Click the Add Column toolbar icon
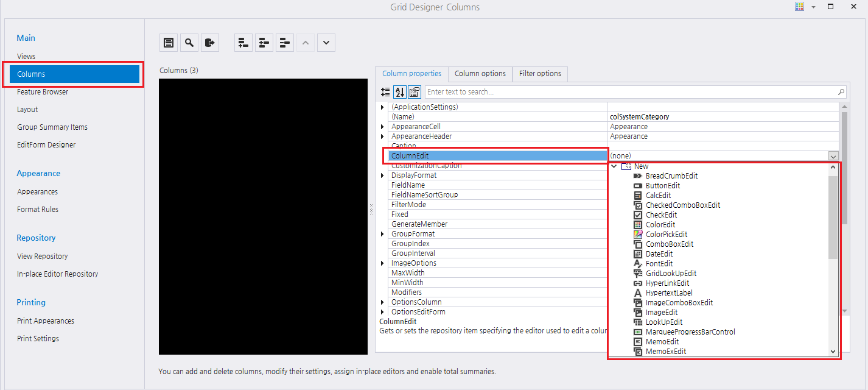Screen dimensions: 868x390 (243, 43)
